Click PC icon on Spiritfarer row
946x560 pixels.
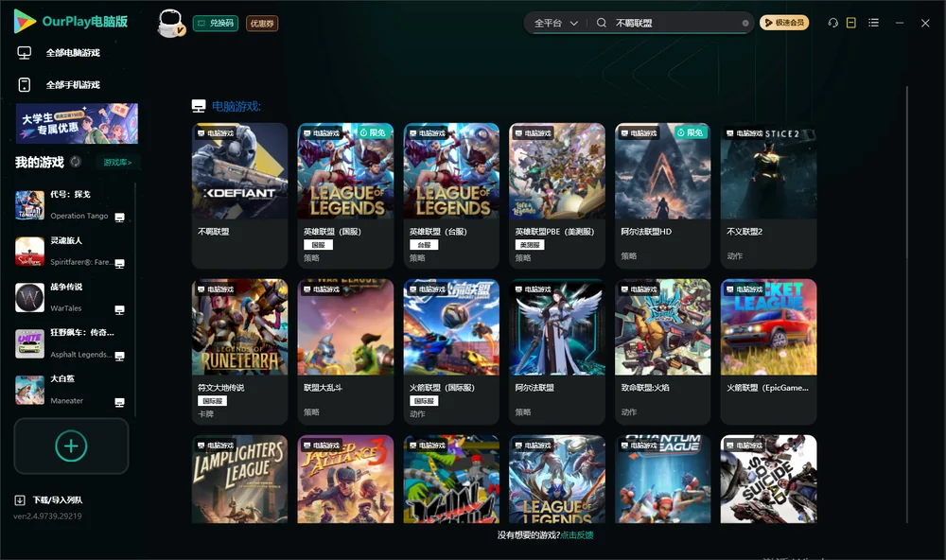[x=120, y=264]
